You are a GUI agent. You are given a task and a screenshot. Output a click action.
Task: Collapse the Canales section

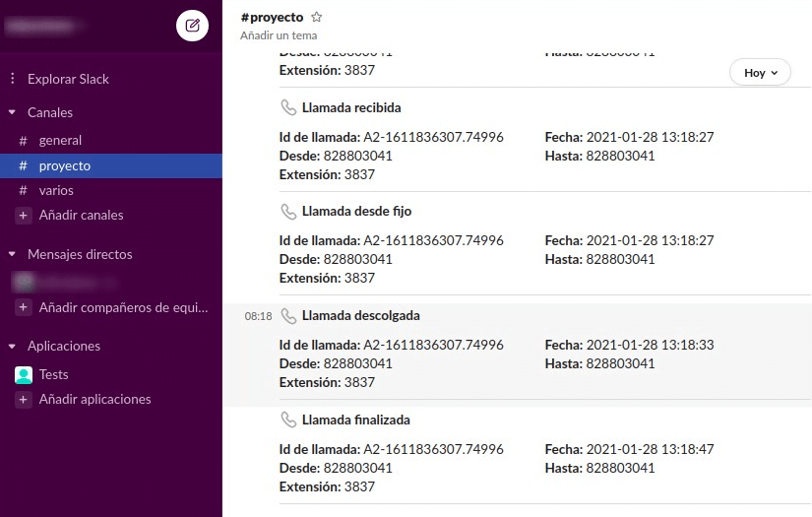[12, 112]
